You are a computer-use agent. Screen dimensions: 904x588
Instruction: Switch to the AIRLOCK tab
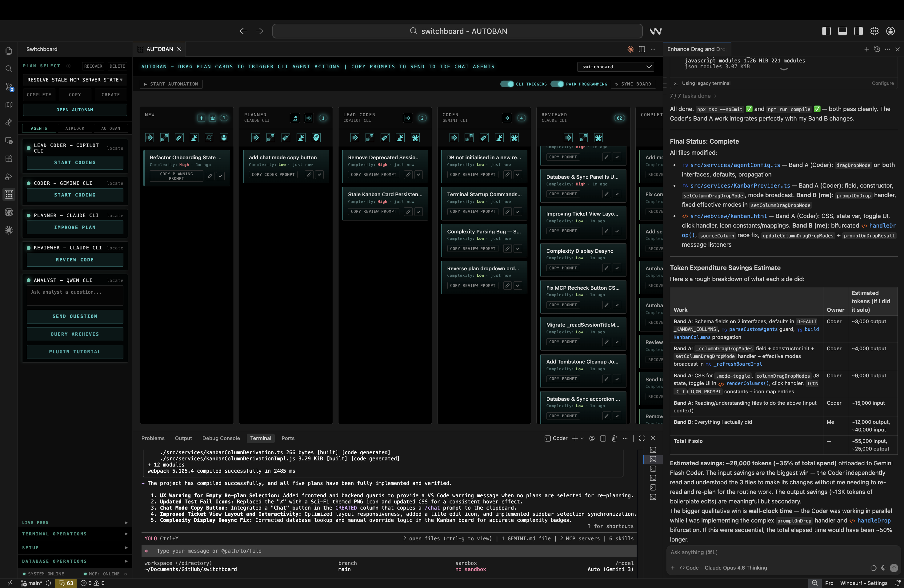tap(75, 128)
